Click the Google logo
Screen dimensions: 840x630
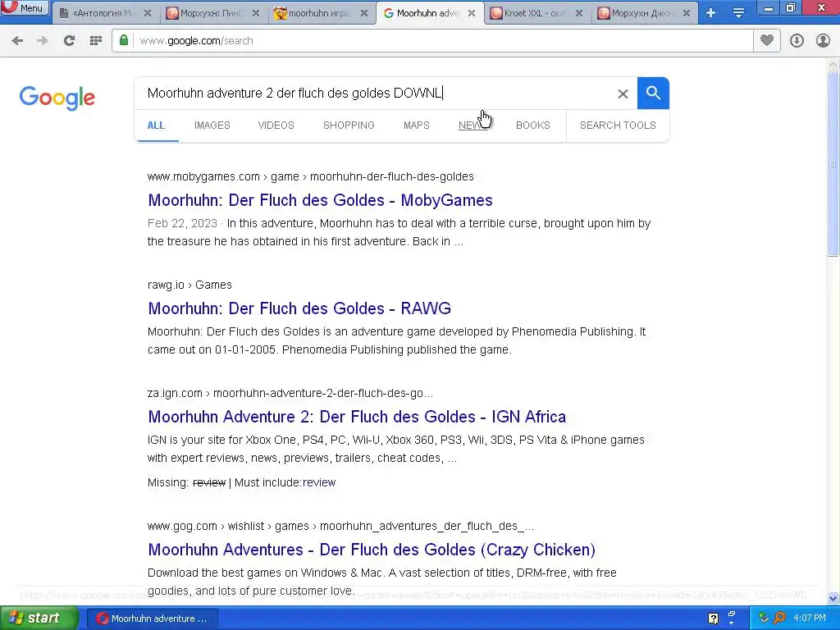coord(57,98)
